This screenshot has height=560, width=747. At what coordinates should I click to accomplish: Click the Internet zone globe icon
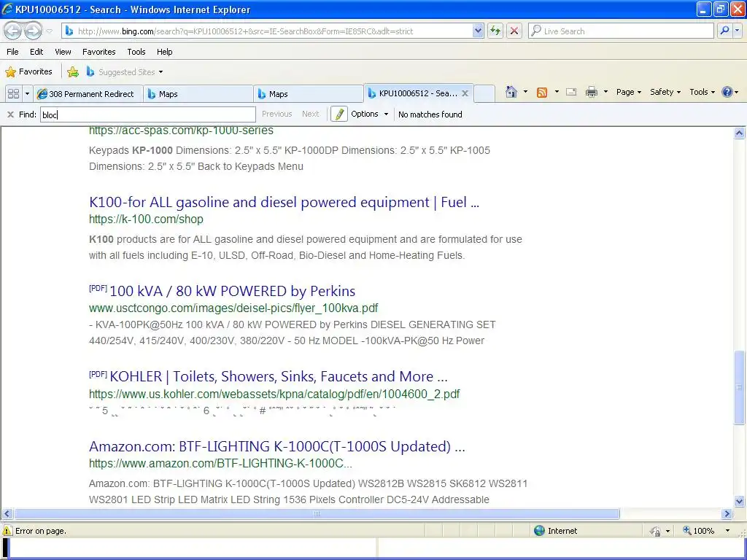coord(539,531)
